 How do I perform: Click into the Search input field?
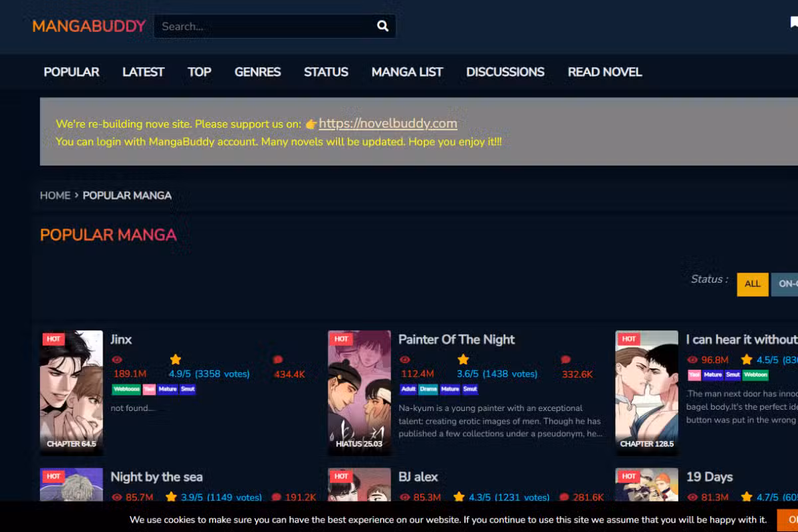(263, 27)
